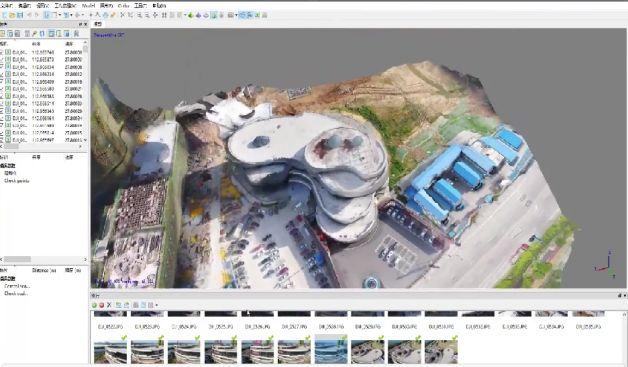Image resolution: width=628 pixels, height=367 pixels.
Task: Click the Redo arrow in the toolbar
Action: coord(36,15)
